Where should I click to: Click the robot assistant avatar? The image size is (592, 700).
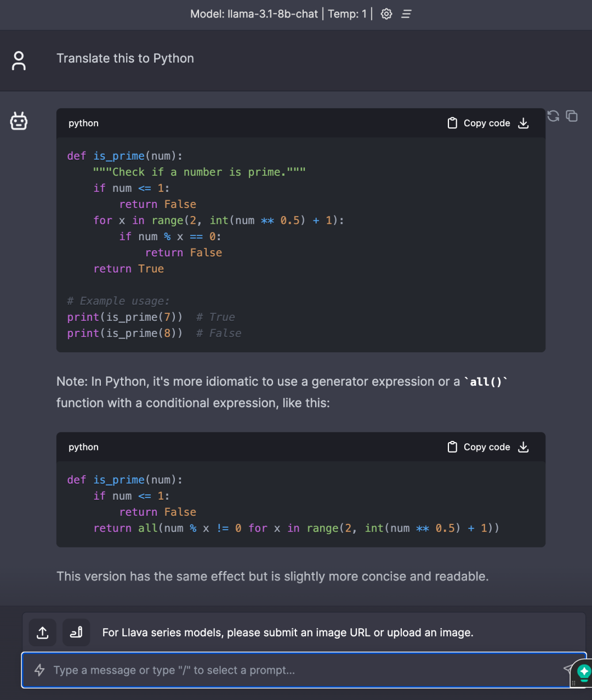[19, 121]
